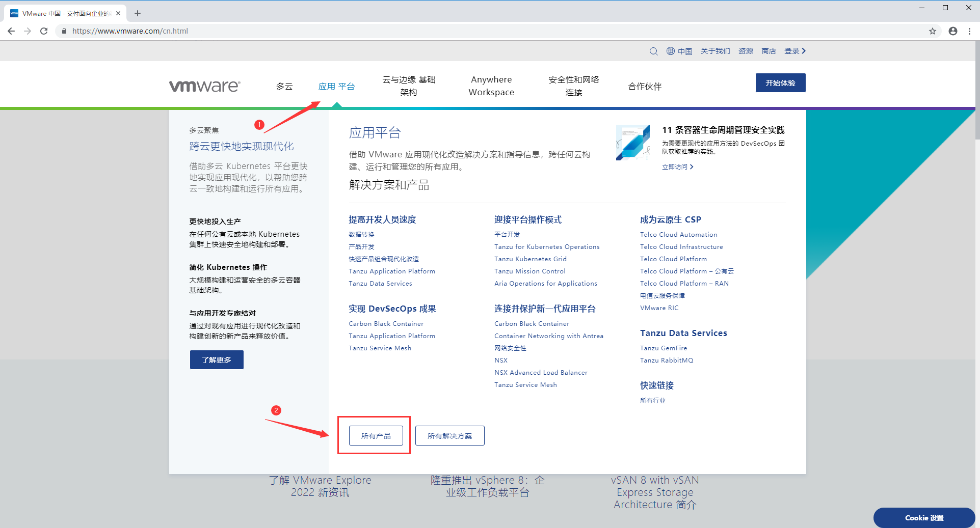Open 隆重推出 vSphere 8 link
This screenshot has height=528, width=980.
pos(487,486)
